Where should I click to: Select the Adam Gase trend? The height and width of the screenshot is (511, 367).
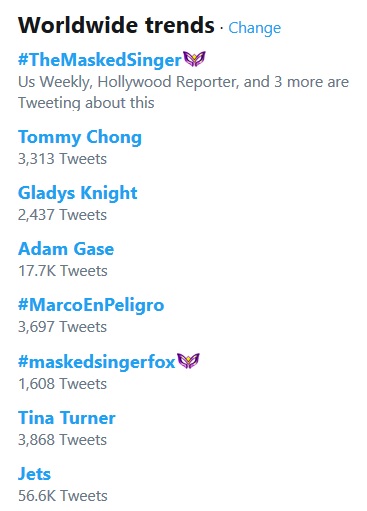pos(66,249)
